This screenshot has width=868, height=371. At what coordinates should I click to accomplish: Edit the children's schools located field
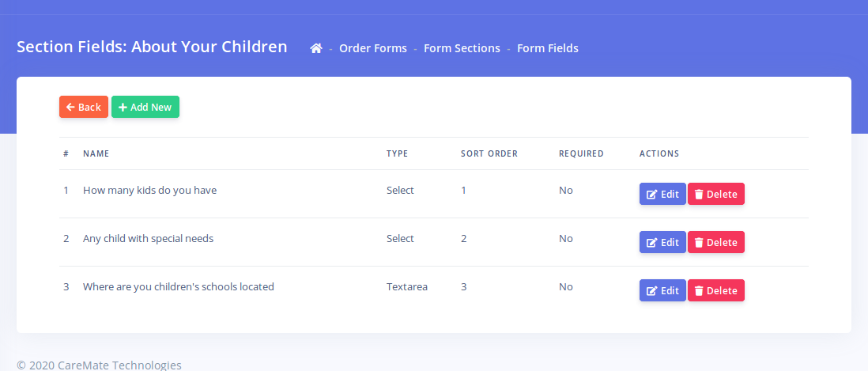tap(662, 290)
